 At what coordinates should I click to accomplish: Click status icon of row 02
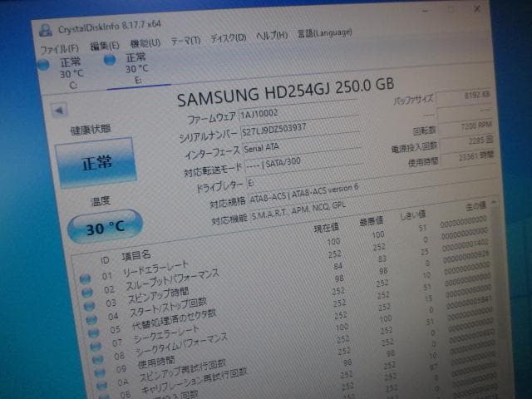click(x=87, y=293)
